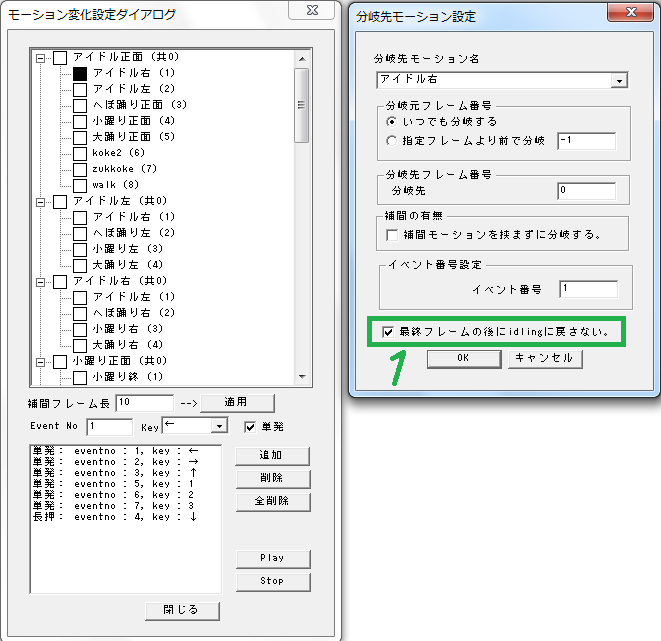Uncheck 最終フレームの後にidlingに戻さない option
Screen dimensions: 661x641
[388, 330]
